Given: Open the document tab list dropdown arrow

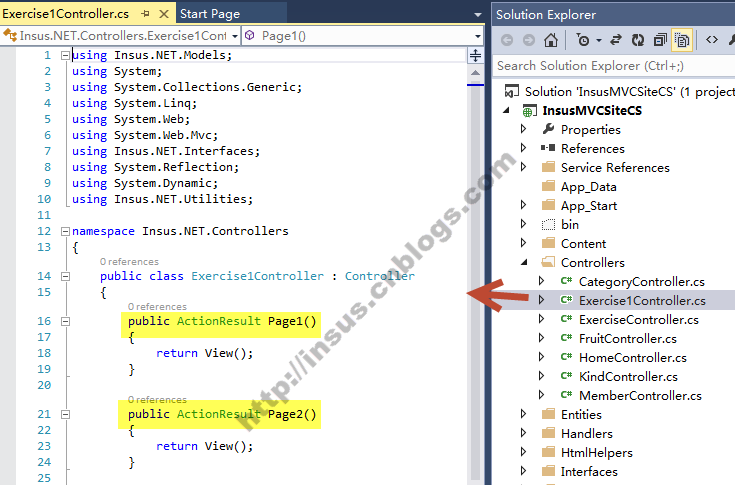Looking at the screenshot, I should click(x=478, y=15).
